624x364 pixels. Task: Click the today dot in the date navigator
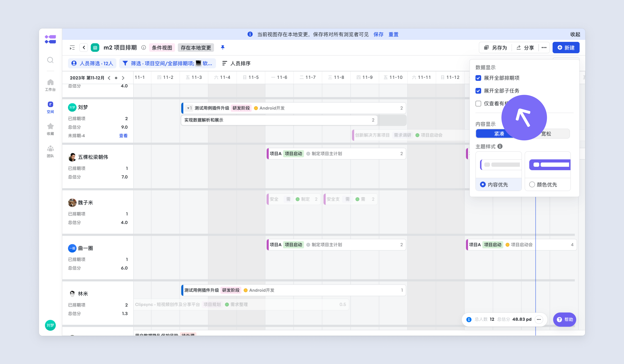point(116,78)
